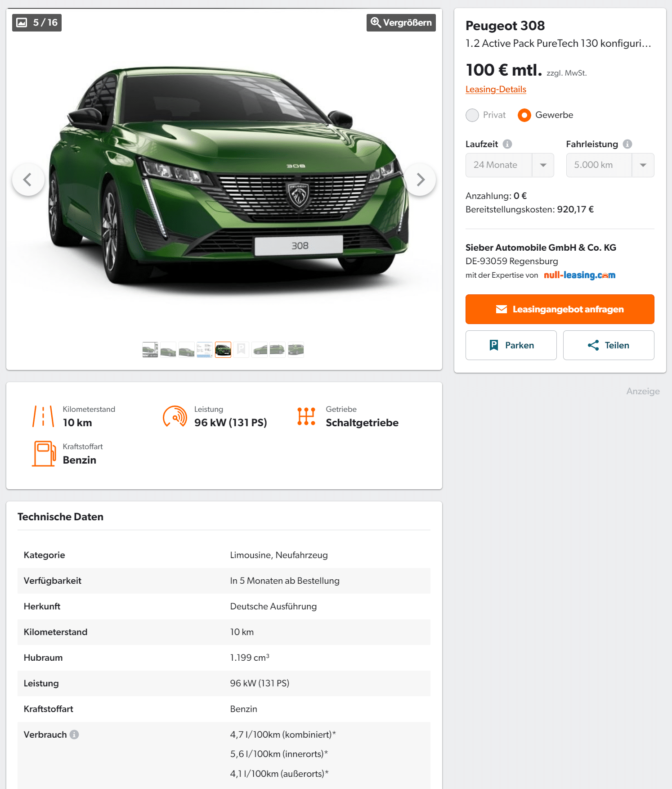Screen dimensions: 672x789
Task: Click the Kraftstoffart fuel pump icon
Action: coord(44,453)
